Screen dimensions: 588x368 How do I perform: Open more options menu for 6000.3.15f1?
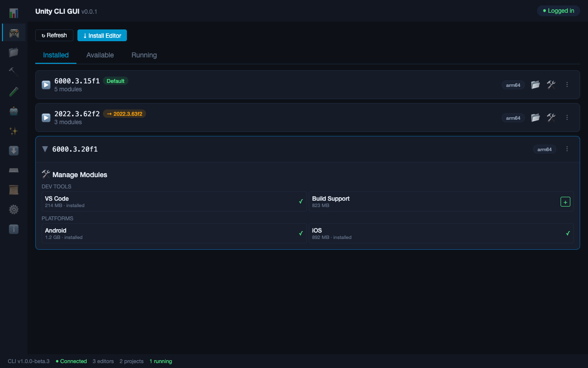coord(567,85)
